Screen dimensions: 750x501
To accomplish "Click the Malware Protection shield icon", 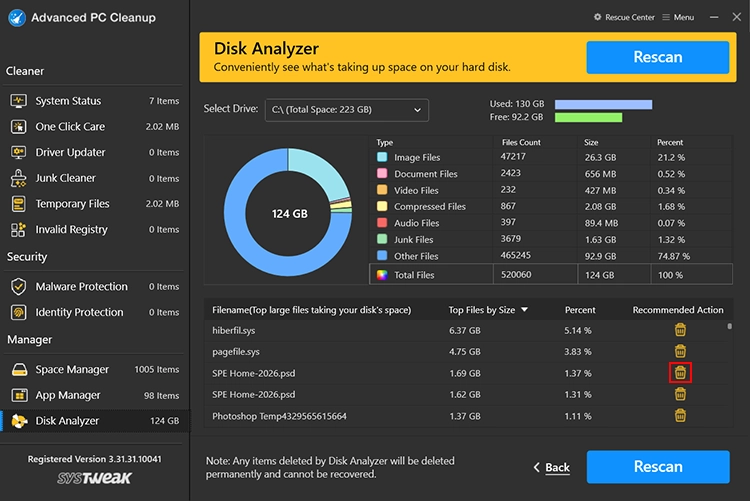I will (18, 287).
